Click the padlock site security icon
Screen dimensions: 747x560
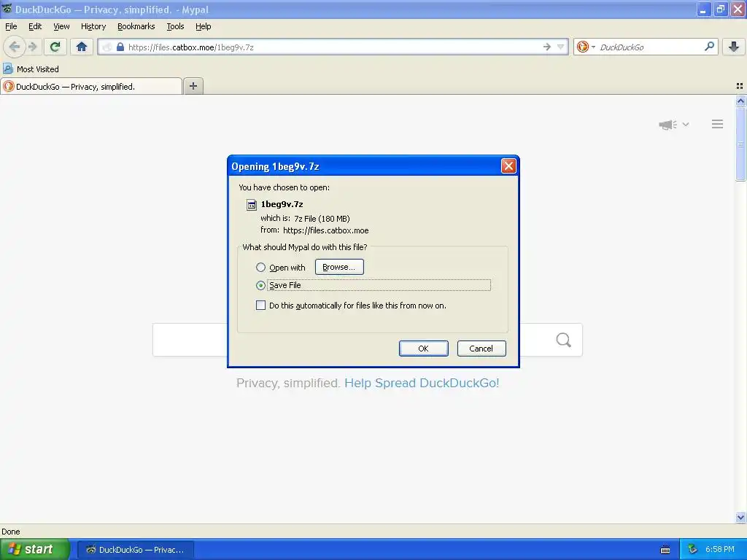pyautogui.click(x=120, y=47)
